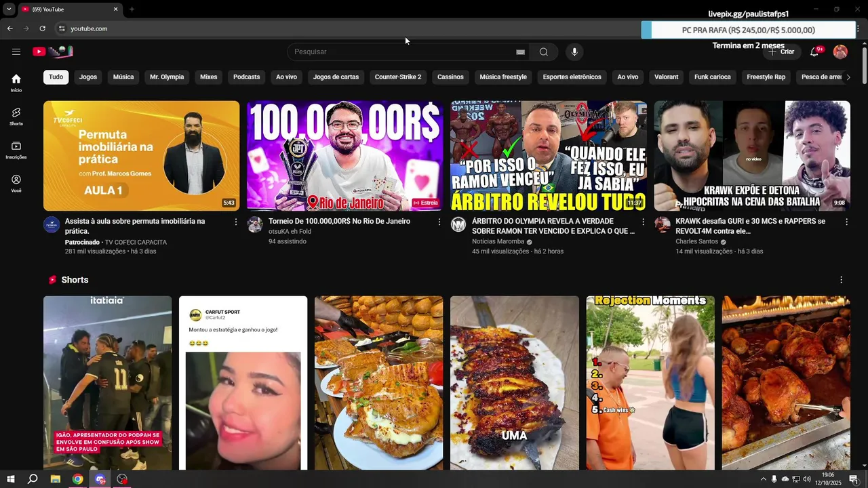This screenshot has width=868, height=488.
Task: View site information icon in the address bar
Action: tap(61, 28)
